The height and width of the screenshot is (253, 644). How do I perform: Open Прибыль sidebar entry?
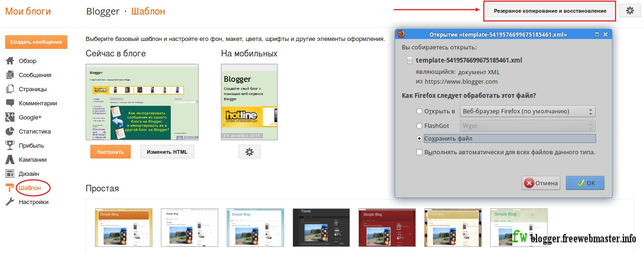pos(32,145)
